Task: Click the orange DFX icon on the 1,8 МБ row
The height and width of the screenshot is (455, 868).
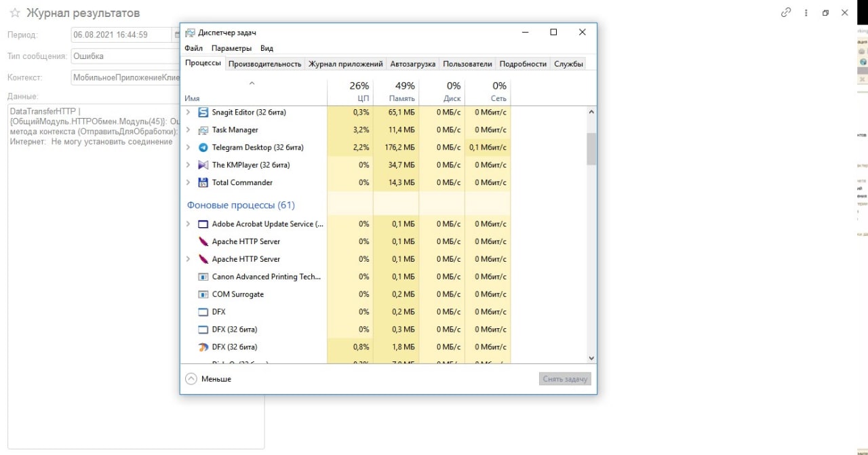Action: click(203, 347)
